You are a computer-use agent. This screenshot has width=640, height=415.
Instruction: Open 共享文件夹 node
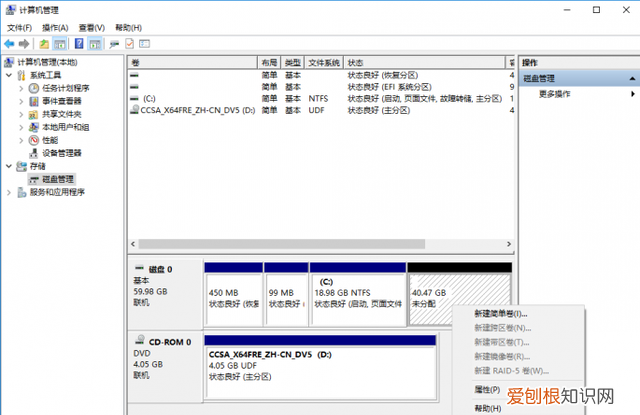pyautogui.click(x=55, y=114)
